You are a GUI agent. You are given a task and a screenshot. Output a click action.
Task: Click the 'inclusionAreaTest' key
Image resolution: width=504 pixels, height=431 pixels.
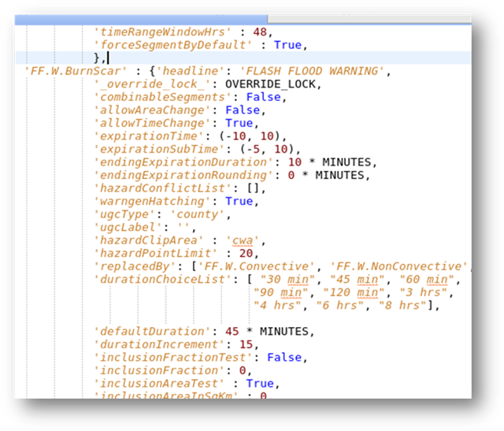coord(159,384)
